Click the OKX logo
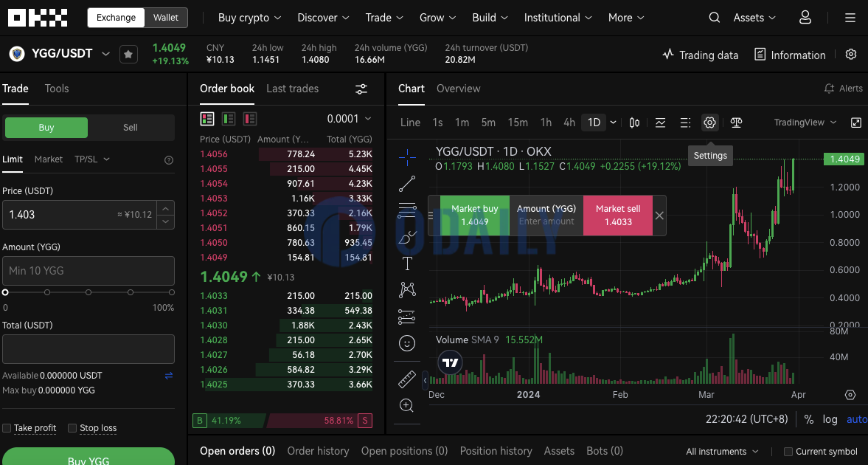Screen dimensions: 868x465 [38, 18]
